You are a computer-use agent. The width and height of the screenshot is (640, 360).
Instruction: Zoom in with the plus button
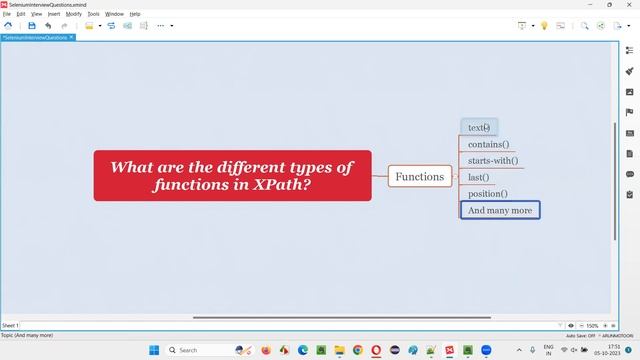(x=605, y=325)
